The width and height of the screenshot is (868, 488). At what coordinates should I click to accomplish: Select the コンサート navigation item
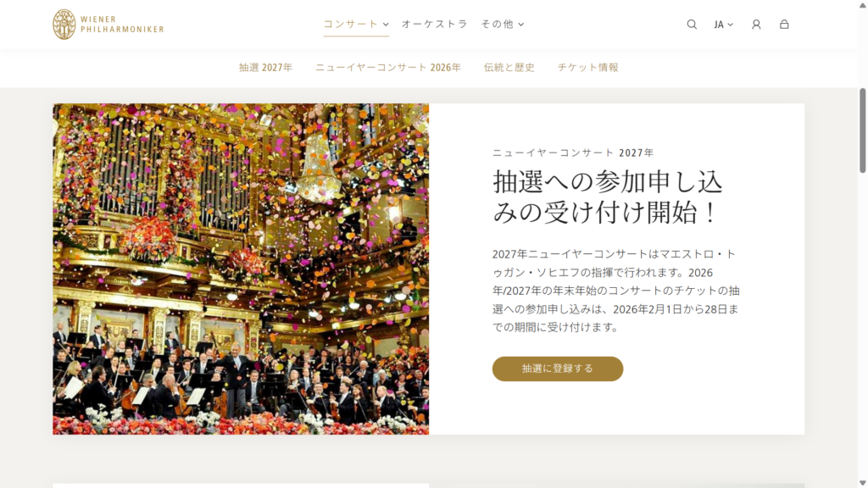[x=351, y=24]
